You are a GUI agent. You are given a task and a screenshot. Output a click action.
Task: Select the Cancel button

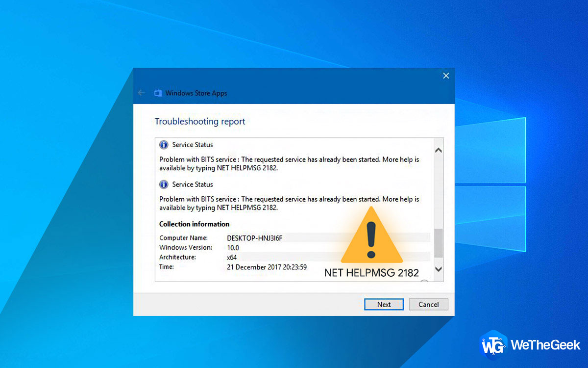point(428,304)
